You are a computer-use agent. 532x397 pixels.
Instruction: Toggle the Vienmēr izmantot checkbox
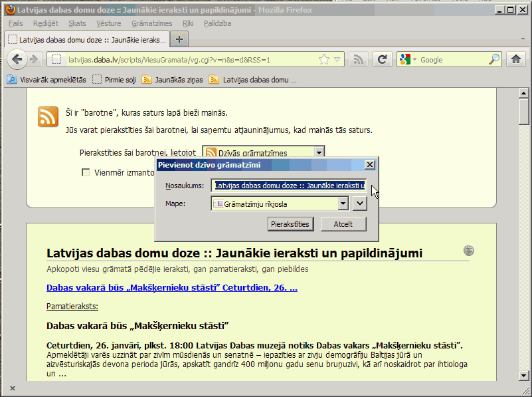(86, 172)
